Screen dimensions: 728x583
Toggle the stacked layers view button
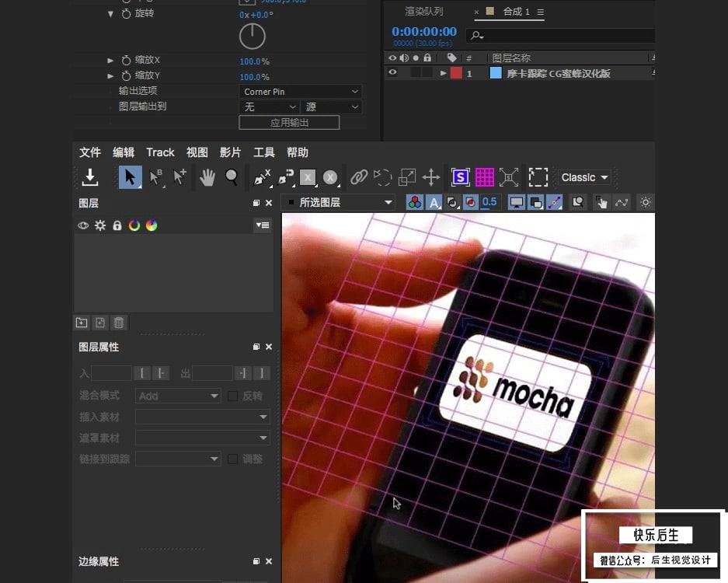pyautogui.click(x=536, y=202)
